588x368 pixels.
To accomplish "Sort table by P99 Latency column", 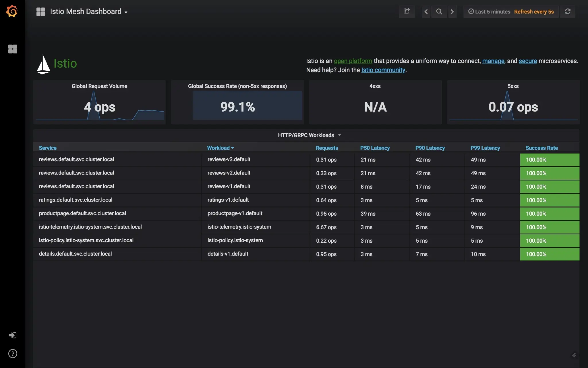I will pos(485,148).
